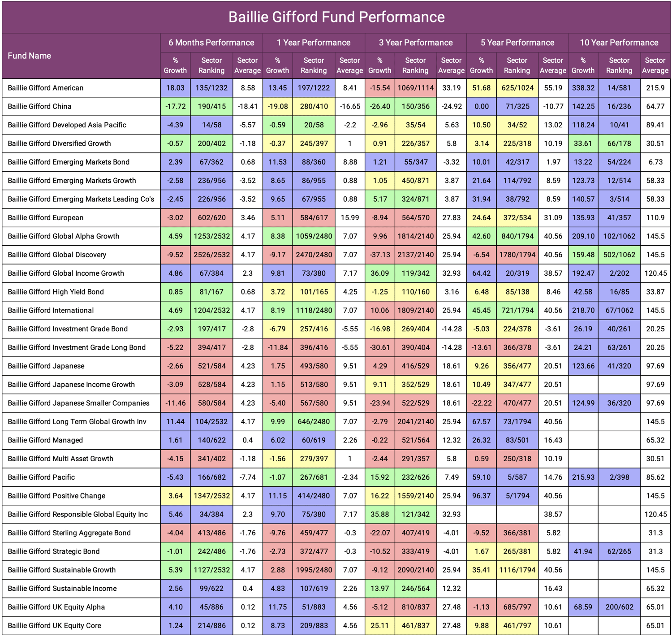Click the -37.13 three-year growth cell
This screenshot has height=637, width=672.
[380, 255]
